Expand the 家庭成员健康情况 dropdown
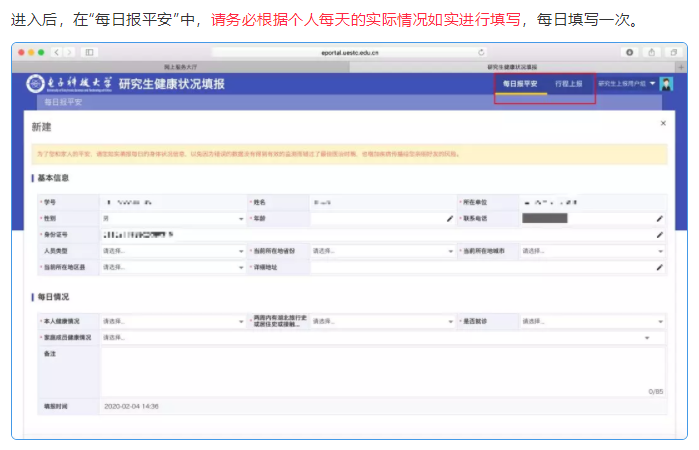 [x=380, y=338]
